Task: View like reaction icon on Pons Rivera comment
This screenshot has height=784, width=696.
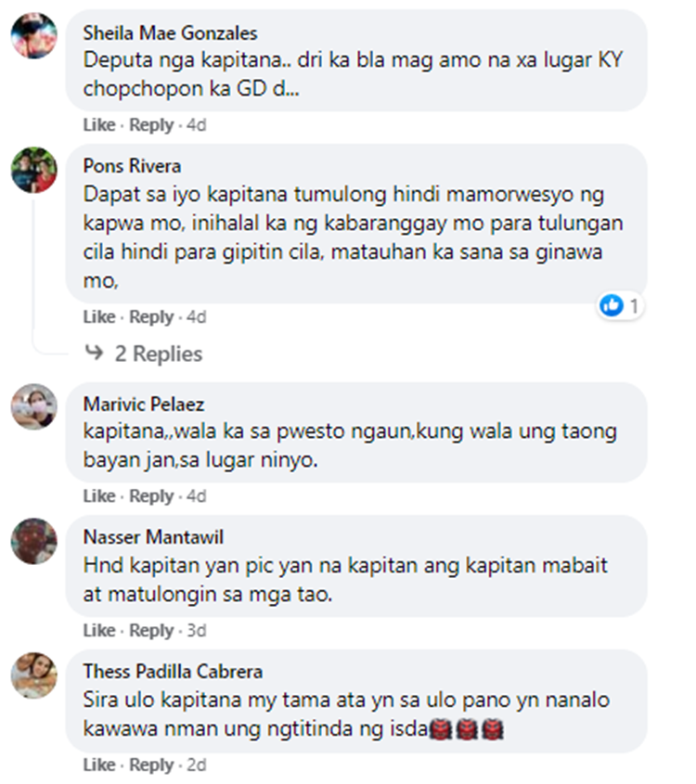Action: (612, 305)
